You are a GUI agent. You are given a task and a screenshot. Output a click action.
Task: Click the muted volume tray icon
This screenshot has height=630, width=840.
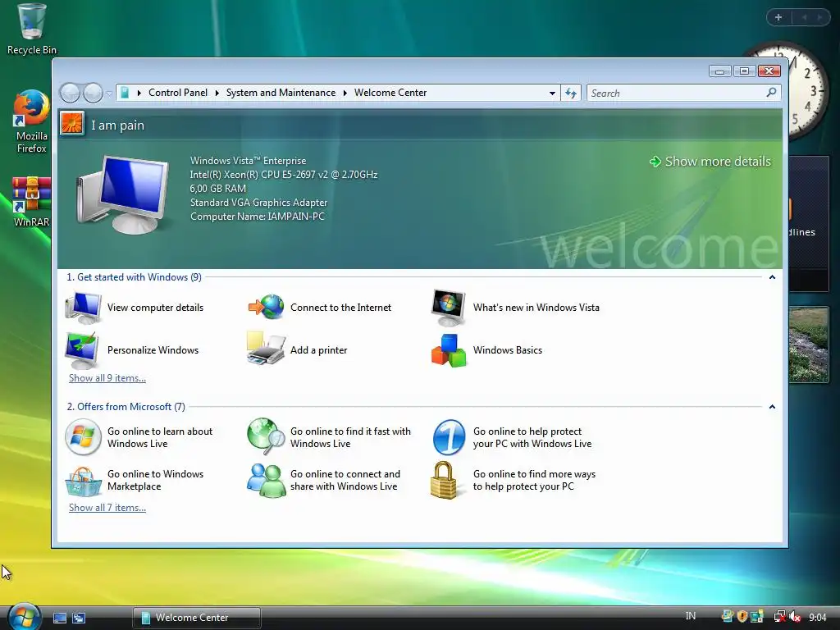pyautogui.click(x=795, y=617)
